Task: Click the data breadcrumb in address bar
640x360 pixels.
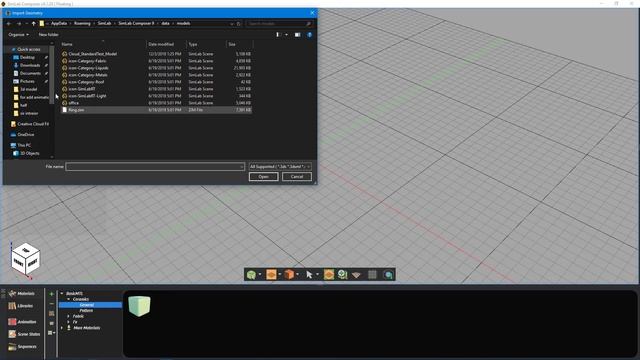Action: pos(165,23)
